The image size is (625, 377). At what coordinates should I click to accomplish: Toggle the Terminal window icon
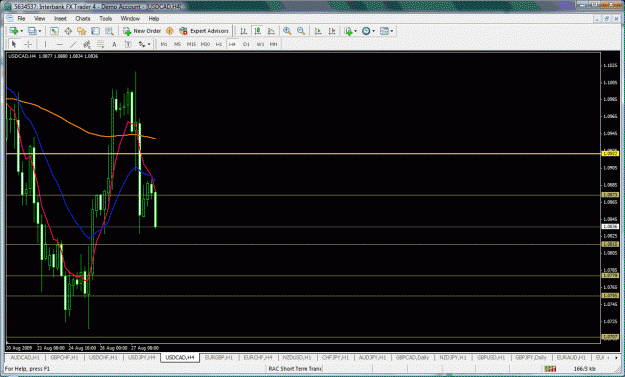click(x=96, y=31)
